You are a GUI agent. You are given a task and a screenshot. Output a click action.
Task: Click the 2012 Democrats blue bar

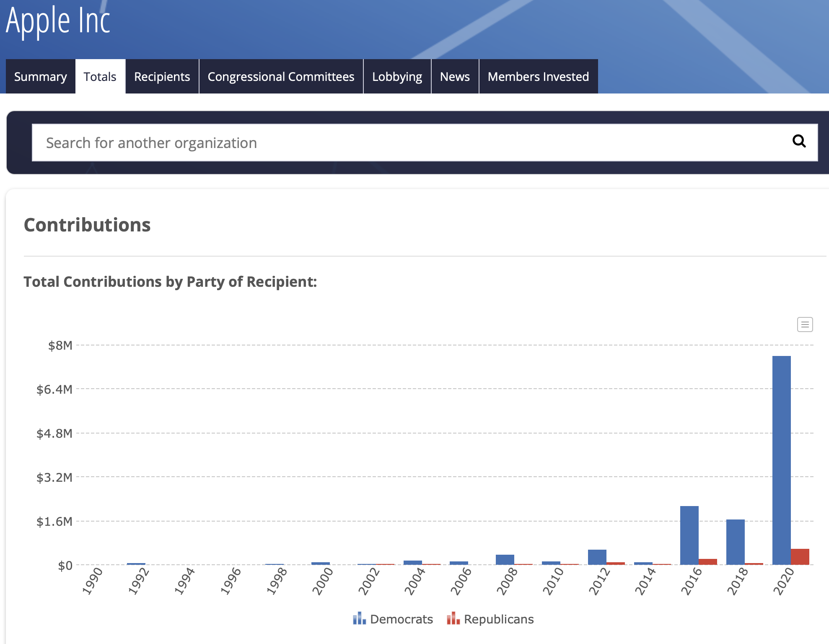click(597, 557)
